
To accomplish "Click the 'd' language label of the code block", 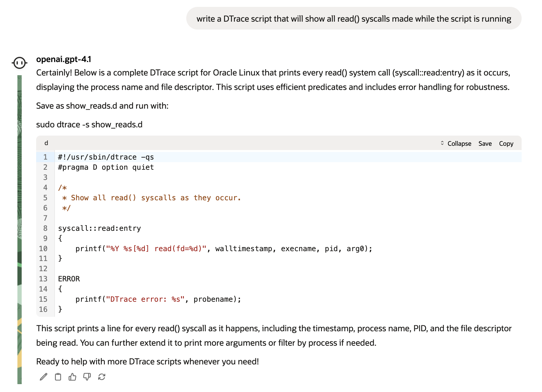I will tap(46, 143).
